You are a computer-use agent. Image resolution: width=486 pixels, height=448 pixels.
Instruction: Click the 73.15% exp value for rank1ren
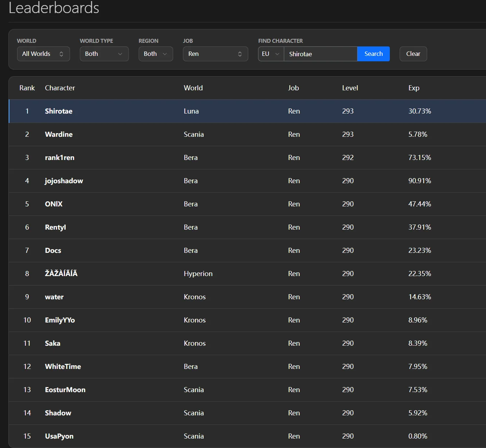[x=420, y=158]
